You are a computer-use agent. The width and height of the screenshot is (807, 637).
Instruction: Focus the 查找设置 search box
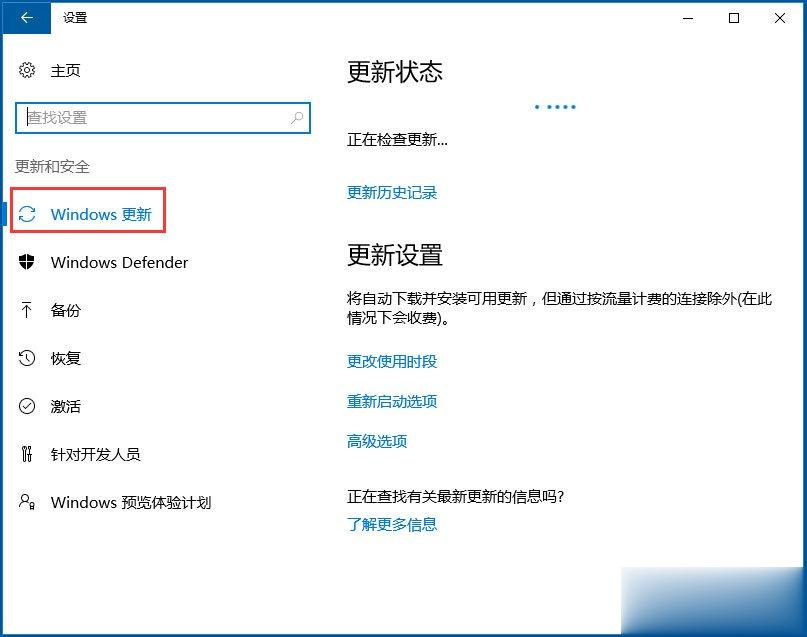(163, 118)
